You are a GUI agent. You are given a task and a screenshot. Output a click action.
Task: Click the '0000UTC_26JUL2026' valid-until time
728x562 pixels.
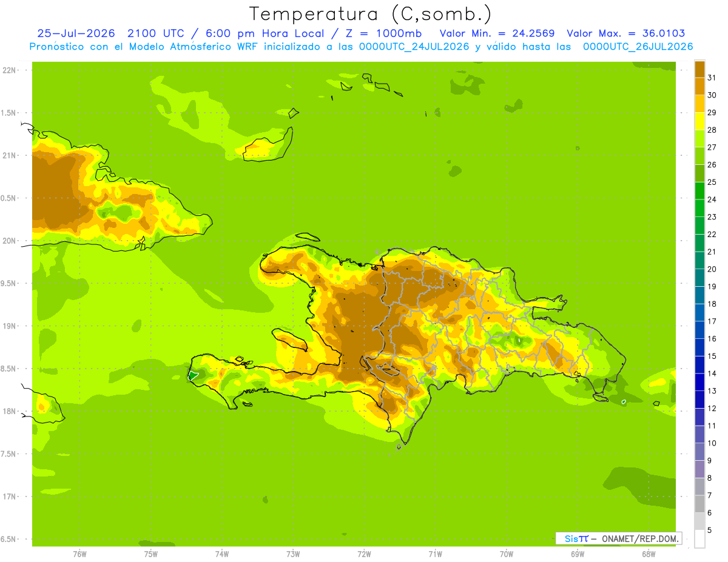pyautogui.click(x=638, y=47)
